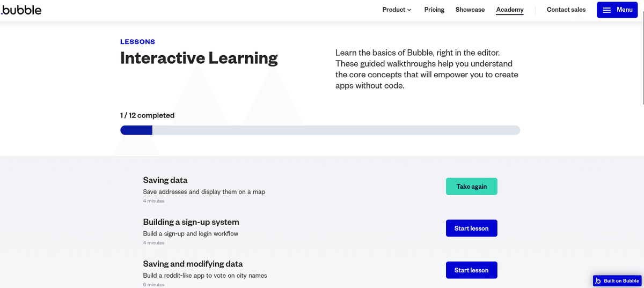Open the Saving and modifying data title

[193, 264]
